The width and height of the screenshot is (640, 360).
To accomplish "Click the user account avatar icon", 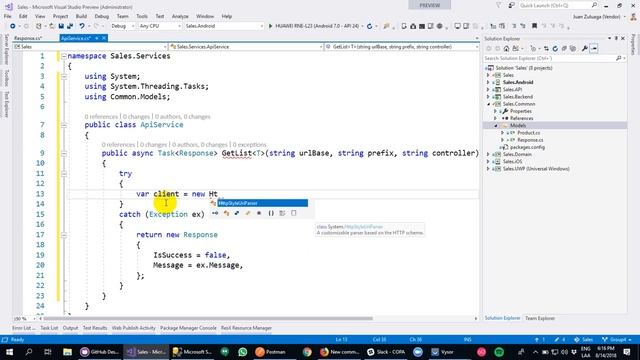I will point(633,17).
